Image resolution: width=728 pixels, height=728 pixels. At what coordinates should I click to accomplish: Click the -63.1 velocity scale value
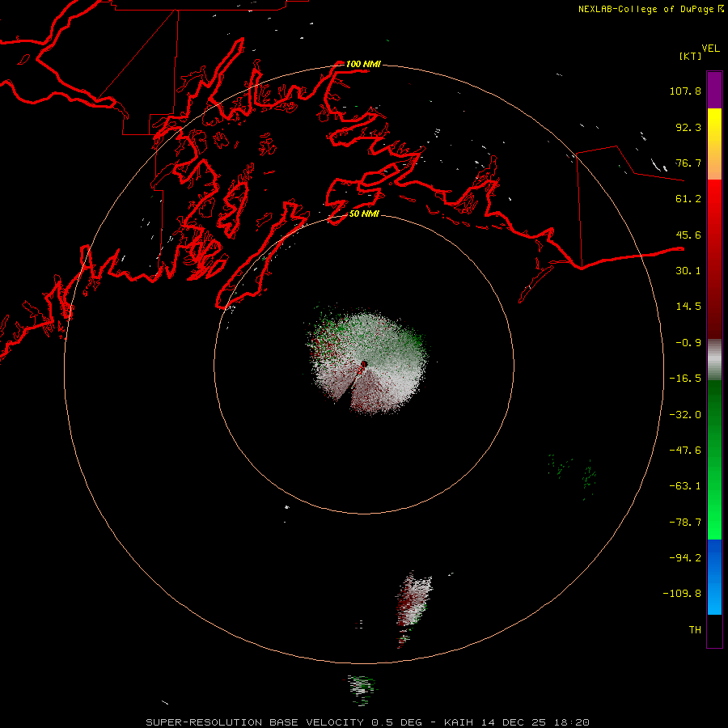coord(685,486)
